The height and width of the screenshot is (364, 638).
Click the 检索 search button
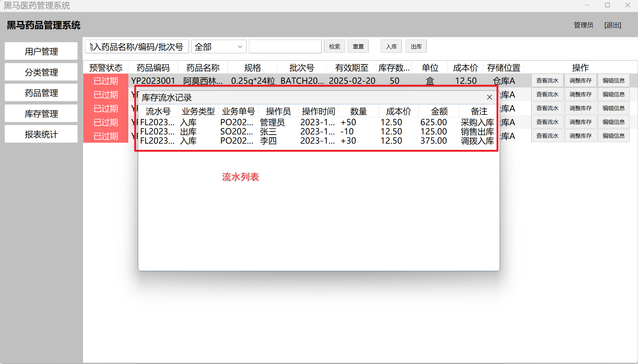tap(334, 47)
